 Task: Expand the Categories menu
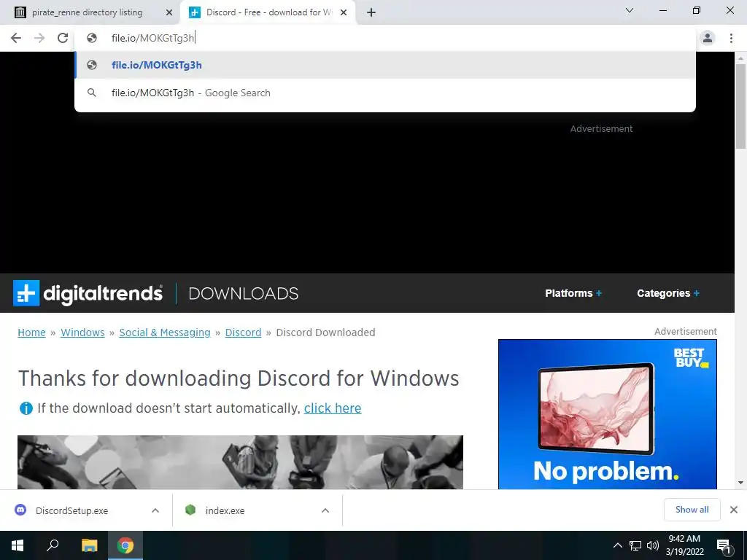coord(668,293)
